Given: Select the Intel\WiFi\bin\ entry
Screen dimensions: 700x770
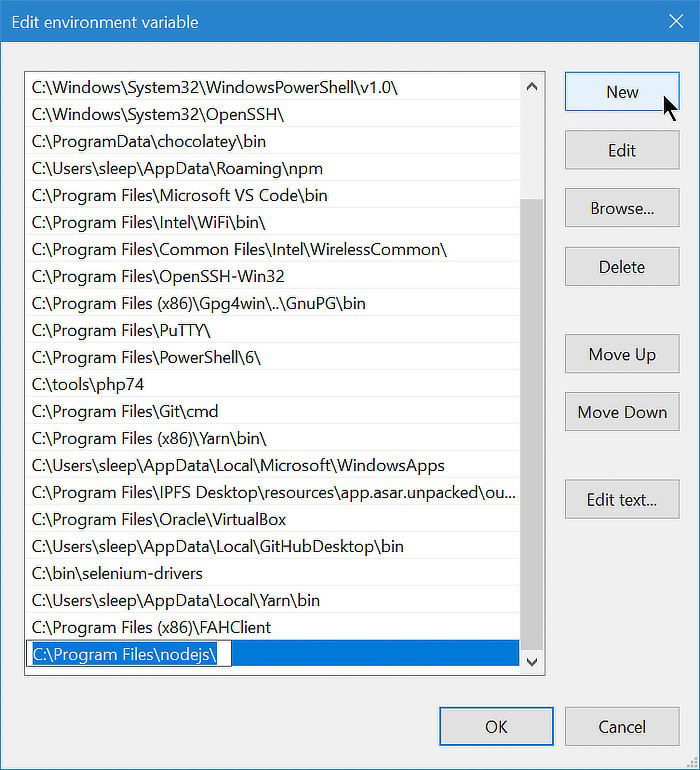Looking at the screenshot, I should tap(273, 222).
